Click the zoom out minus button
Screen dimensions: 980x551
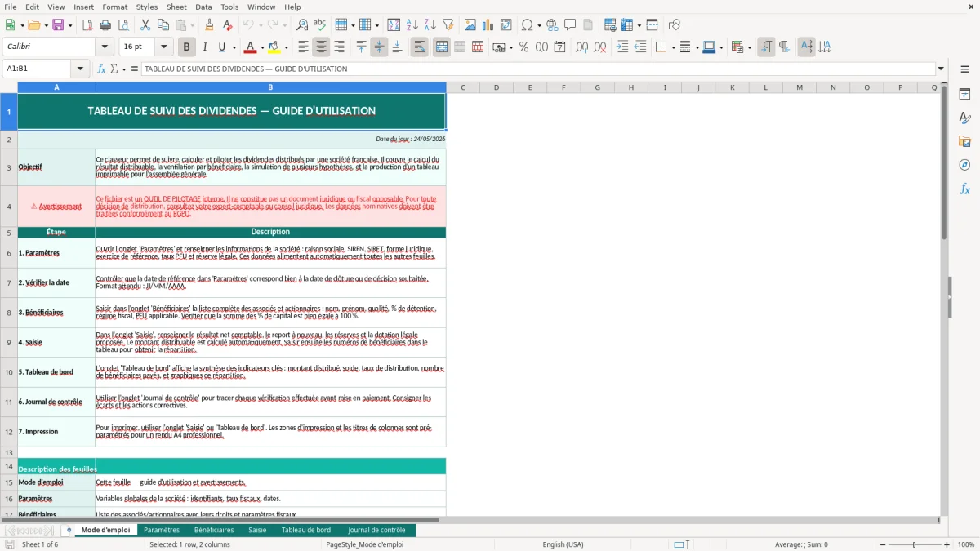pyautogui.click(x=883, y=544)
